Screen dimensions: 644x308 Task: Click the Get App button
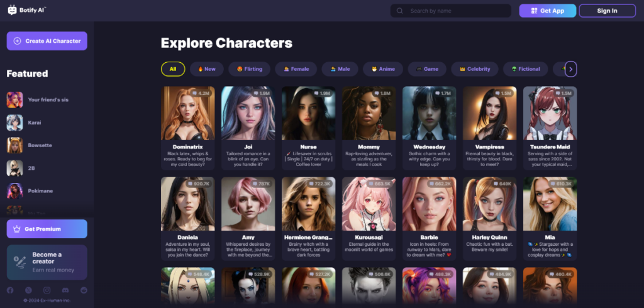pyautogui.click(x=548, y=11)
